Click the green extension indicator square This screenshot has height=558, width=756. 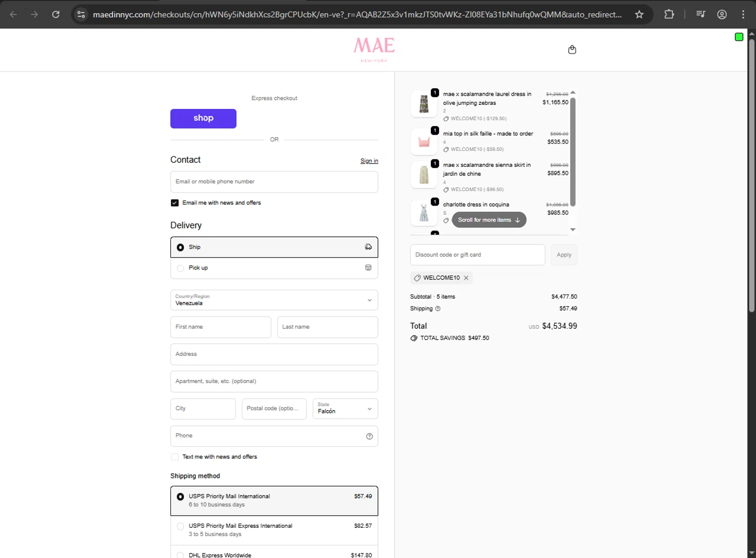[739, 37]
